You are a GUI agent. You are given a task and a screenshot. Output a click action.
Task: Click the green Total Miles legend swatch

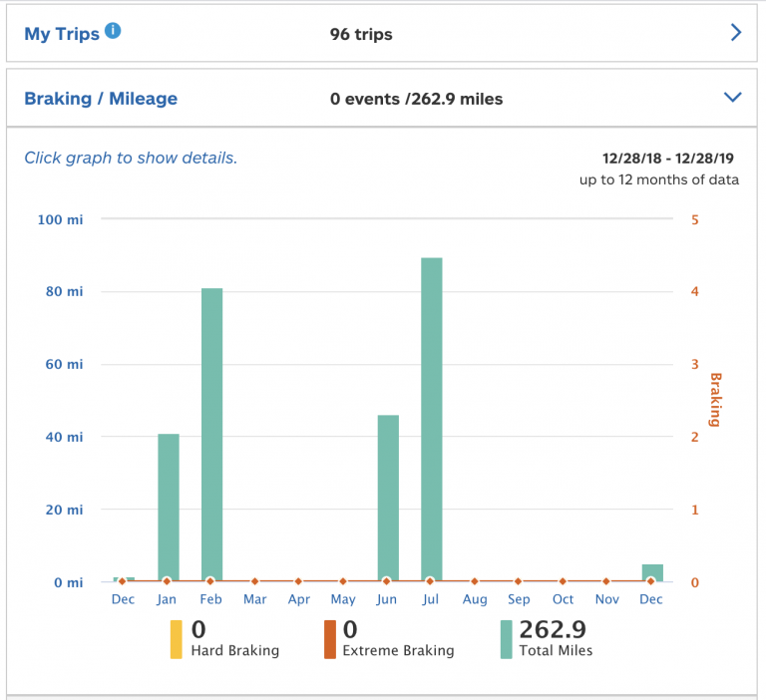click(506, 639)
